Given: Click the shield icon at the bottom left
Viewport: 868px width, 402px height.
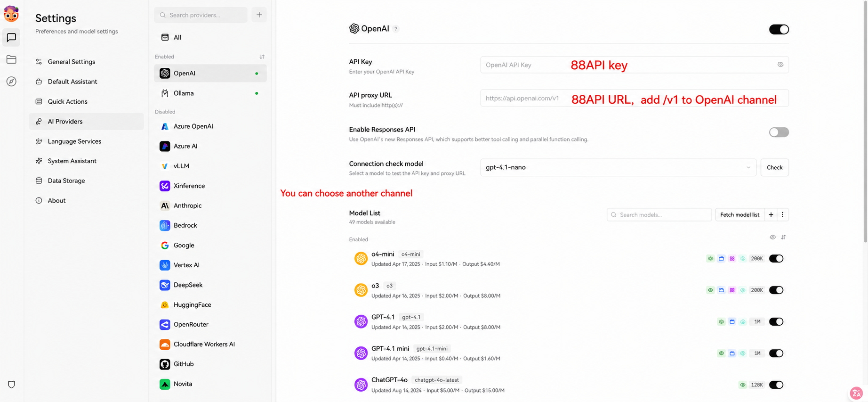Looking at the screenshot, I should (x=11, y=384).
